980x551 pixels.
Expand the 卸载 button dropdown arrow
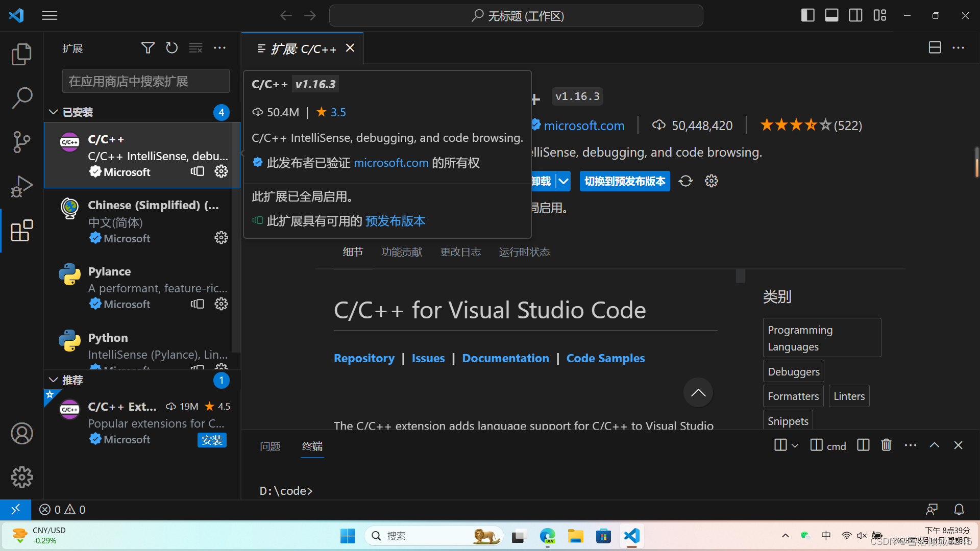coord(563,181)
